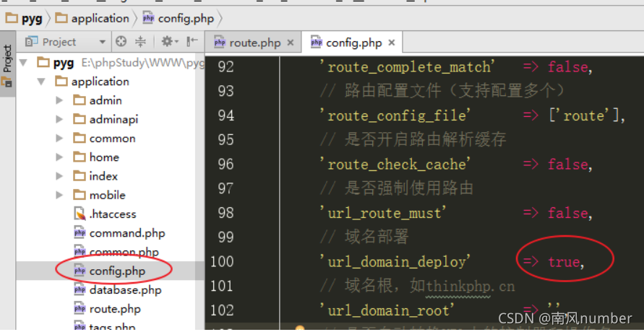Screen dimensions: 644x332
Task: Collapse the application folder arrow
Action: pos(41,82)
